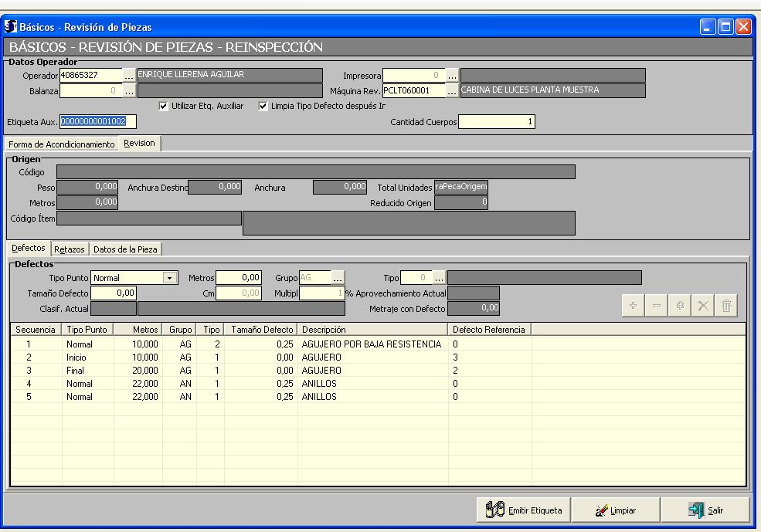
Task: Click the X cancel icon in Defectos
Action: (702, 306)
